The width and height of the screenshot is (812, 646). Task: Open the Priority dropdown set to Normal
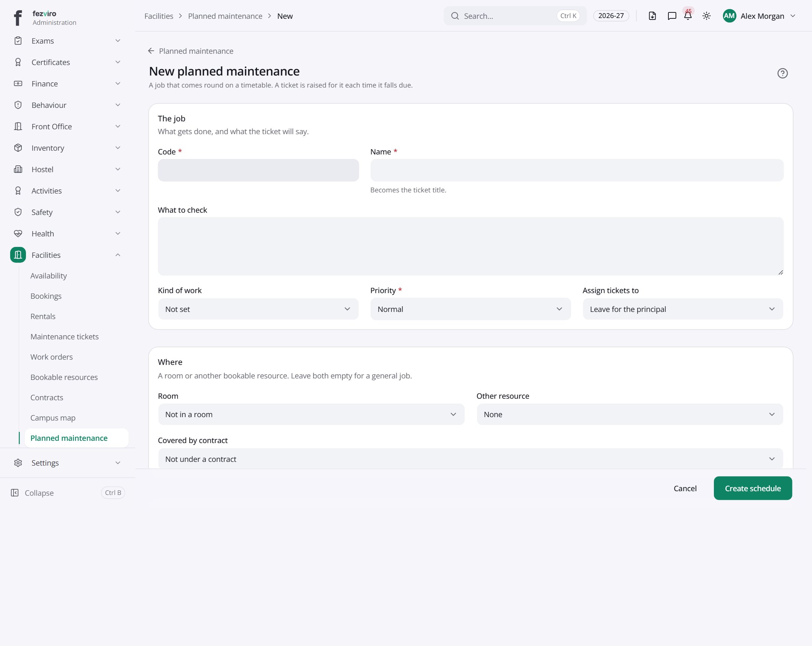pyautogui.click(x=470, y=309)
